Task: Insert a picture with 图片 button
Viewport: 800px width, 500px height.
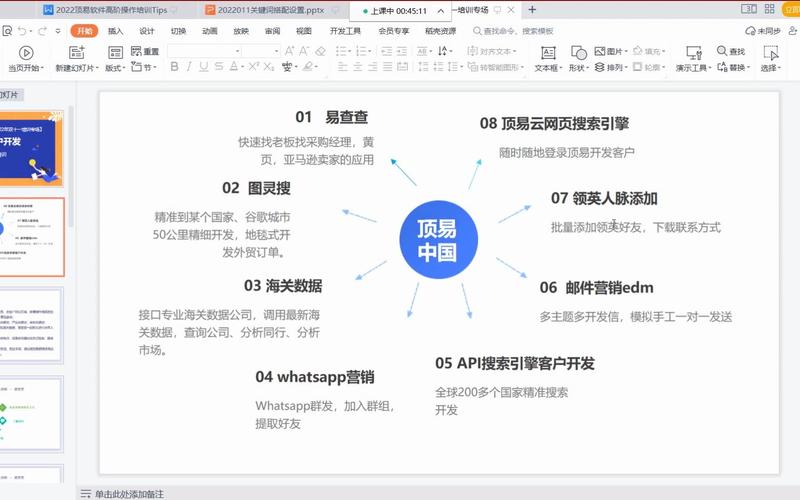Action: click(611, 51)
